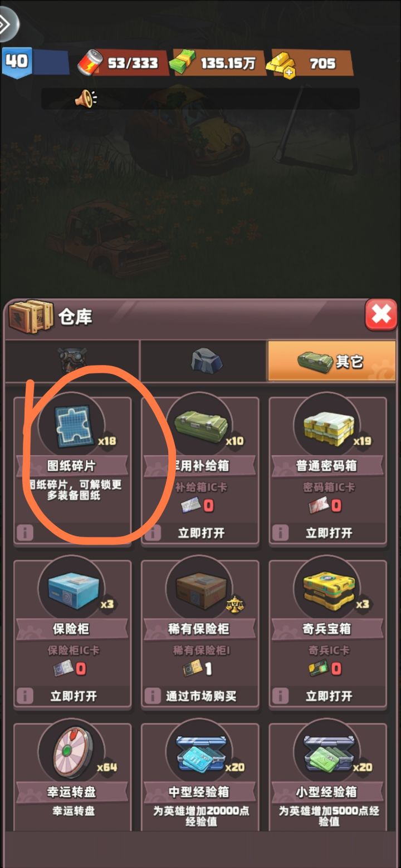Add gold bars with the plus icon
Screen dimensions: 401x868
pyautogui.click(x=289, y=73)
